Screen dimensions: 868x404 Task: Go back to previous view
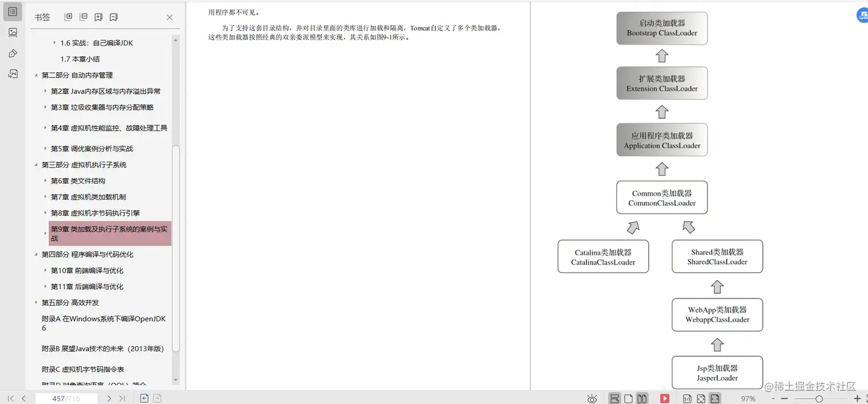pyautogui.click(x=145, y=398)
